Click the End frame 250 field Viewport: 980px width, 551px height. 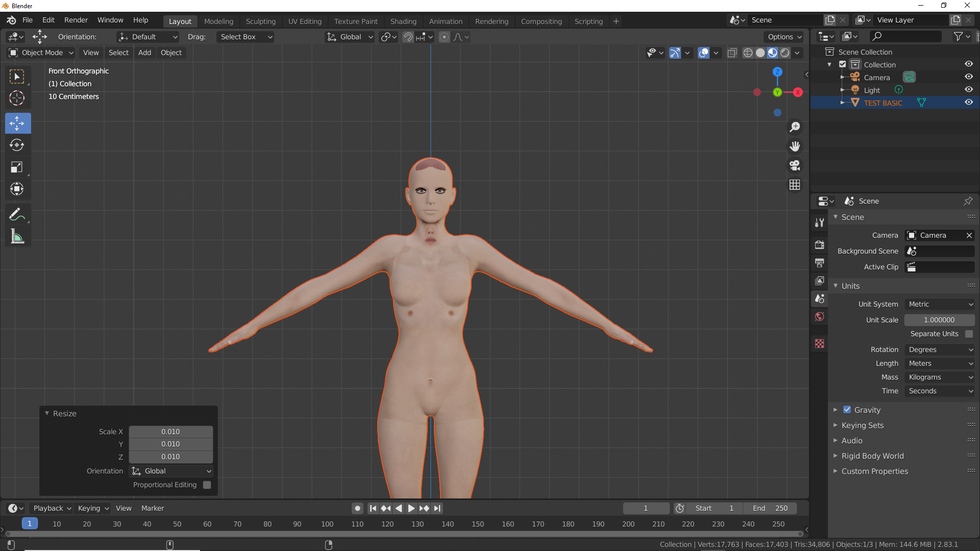(770, 508)
